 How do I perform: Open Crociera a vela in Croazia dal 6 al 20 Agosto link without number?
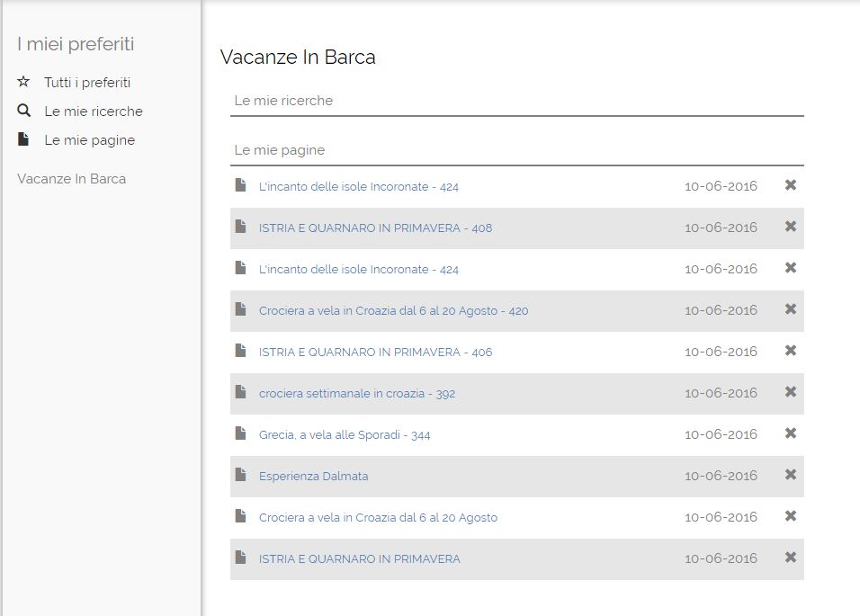click(378, 518)
